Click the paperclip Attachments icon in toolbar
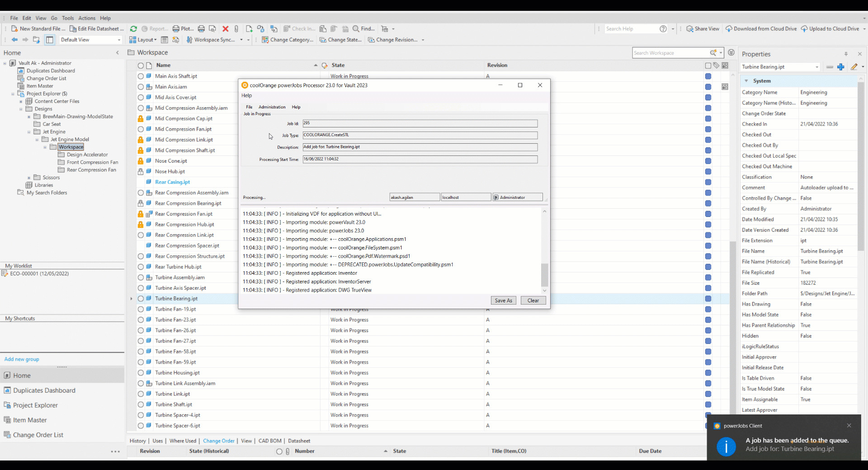The height and width of the screenshot is (470, 868). coord(236,29)
